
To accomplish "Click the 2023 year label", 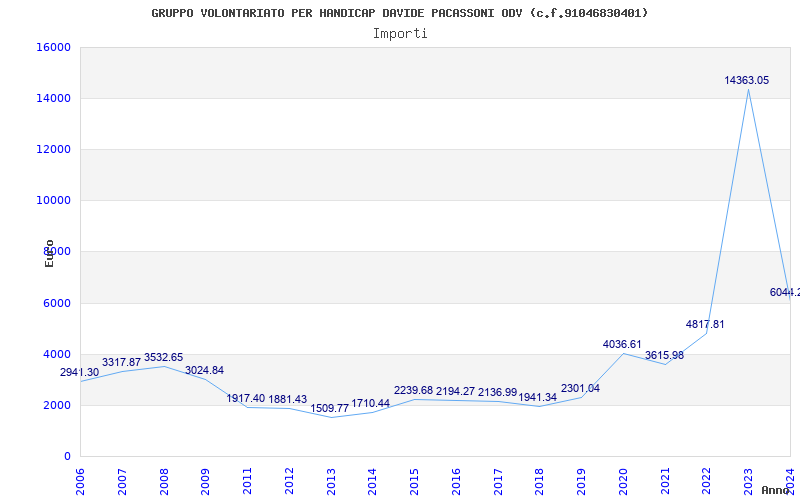I will pyautogui.click(x=749, y=481).
